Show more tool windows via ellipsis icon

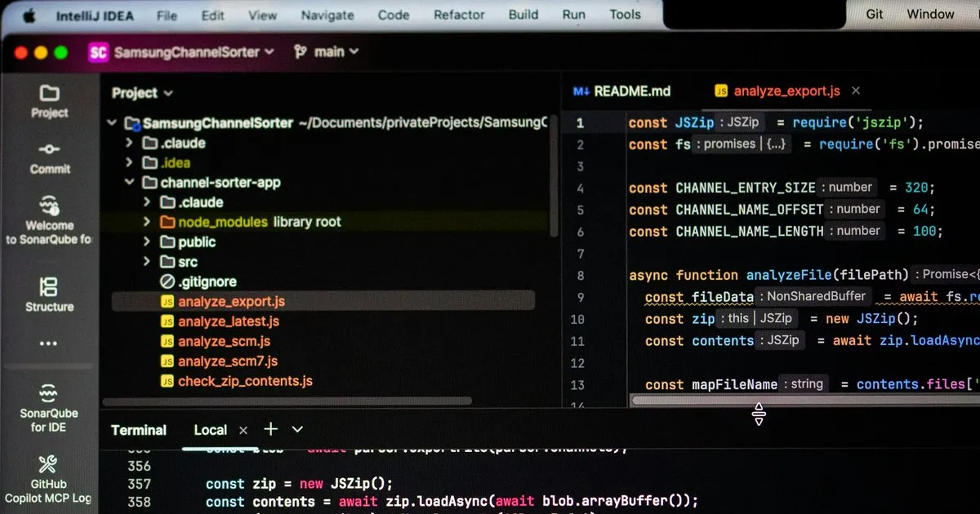click(49, 343)
